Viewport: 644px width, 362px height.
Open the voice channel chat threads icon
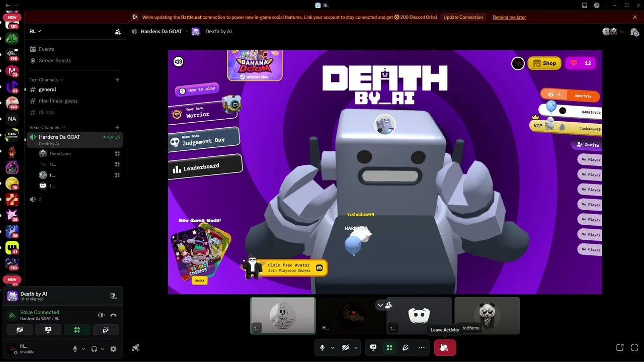point(634,32)
